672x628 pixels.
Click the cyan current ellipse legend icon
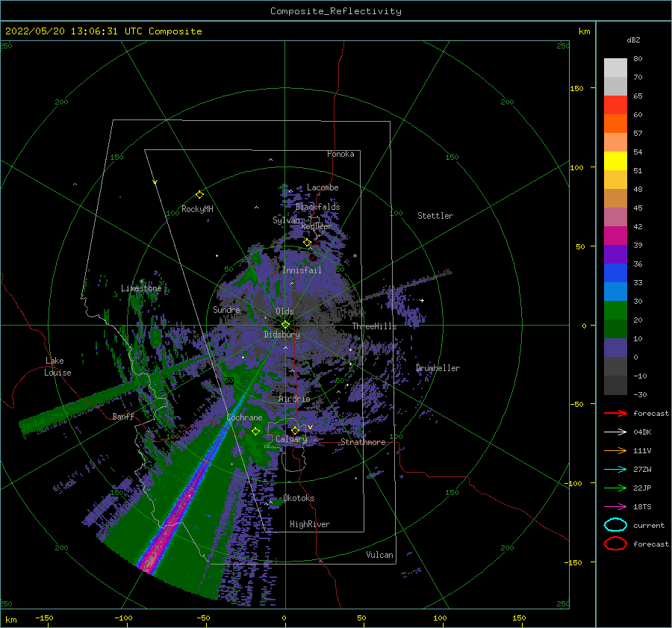(x=615, y=525)
